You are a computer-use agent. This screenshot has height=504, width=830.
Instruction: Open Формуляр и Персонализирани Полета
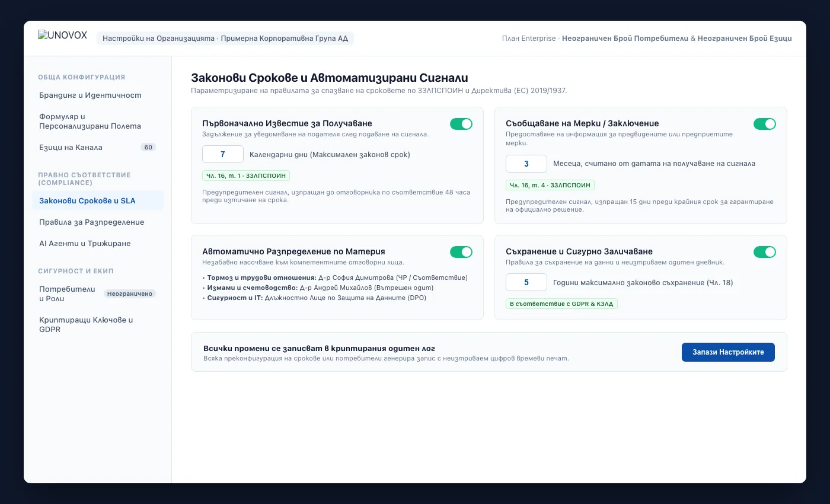[98, 122]
